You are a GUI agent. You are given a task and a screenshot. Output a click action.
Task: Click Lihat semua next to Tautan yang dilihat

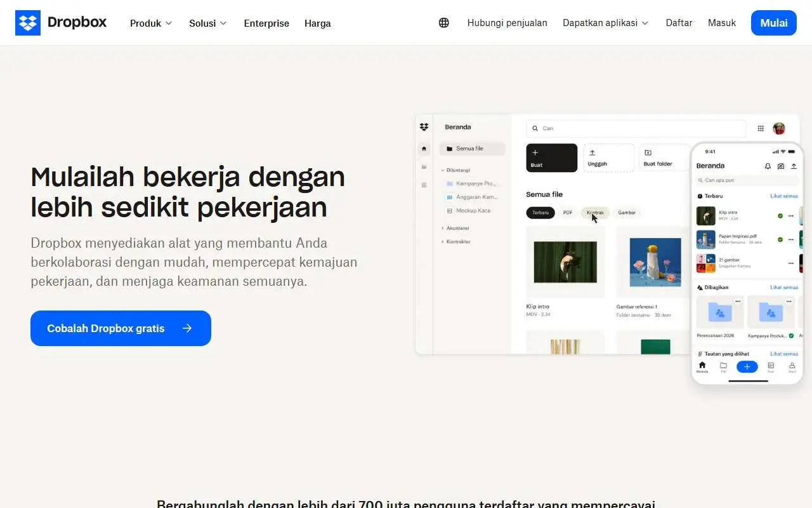pyautogui.click(x=784, y=354)
